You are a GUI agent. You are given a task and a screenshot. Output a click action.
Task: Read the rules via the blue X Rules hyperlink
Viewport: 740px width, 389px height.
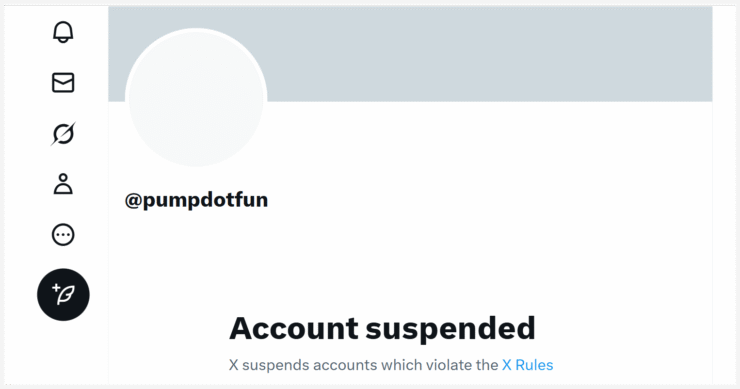[527, 365]
